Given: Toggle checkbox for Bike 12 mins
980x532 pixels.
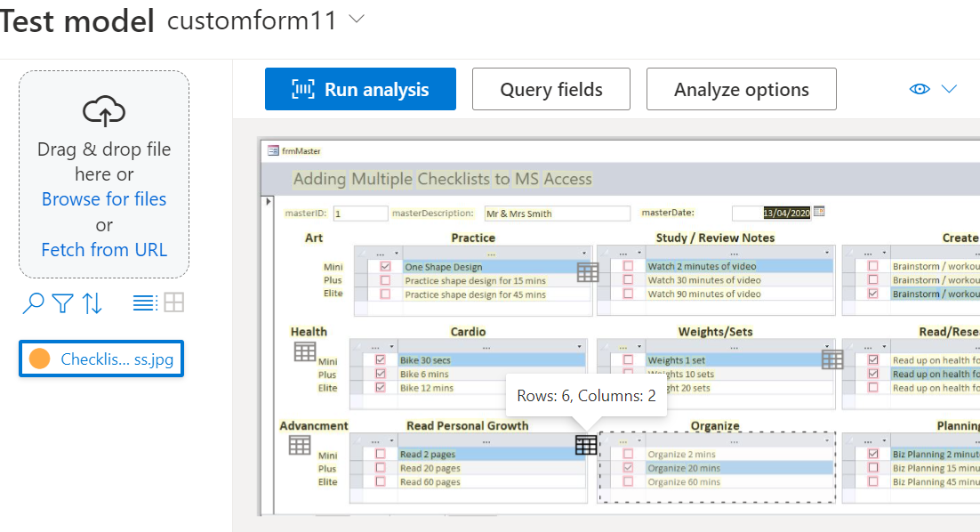Looking at the screenshot, I should [381, 387].
